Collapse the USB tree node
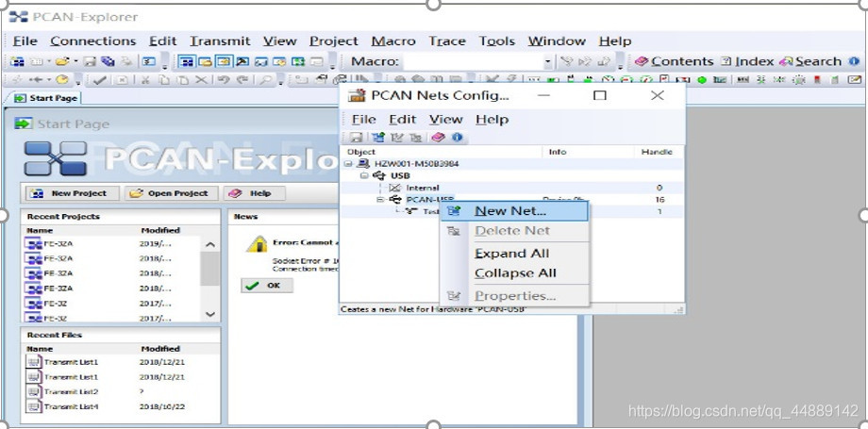Image resolution: width=868 pixels, height=429 pixels. click(363, 175)
